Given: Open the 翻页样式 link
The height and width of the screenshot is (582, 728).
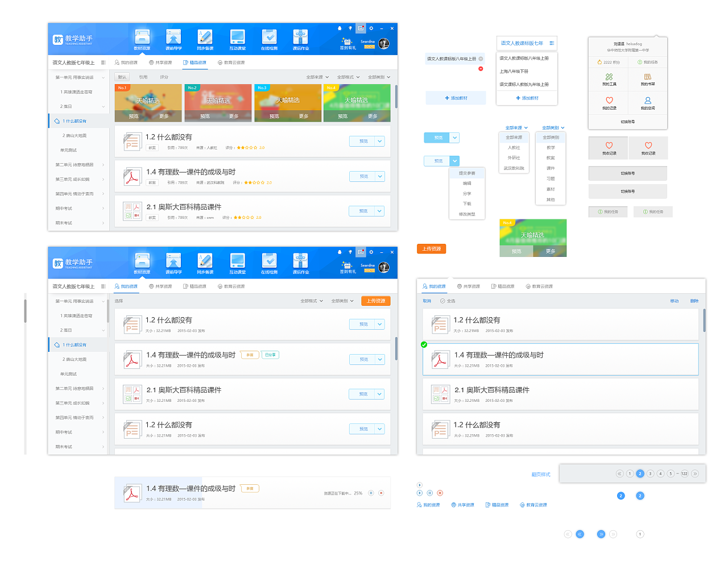Looking at the screenshot, I should (x=541, y=474).
